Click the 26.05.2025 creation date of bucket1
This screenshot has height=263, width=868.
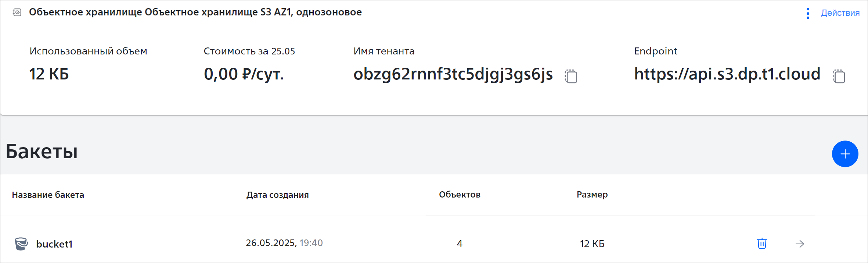[271, 243]
